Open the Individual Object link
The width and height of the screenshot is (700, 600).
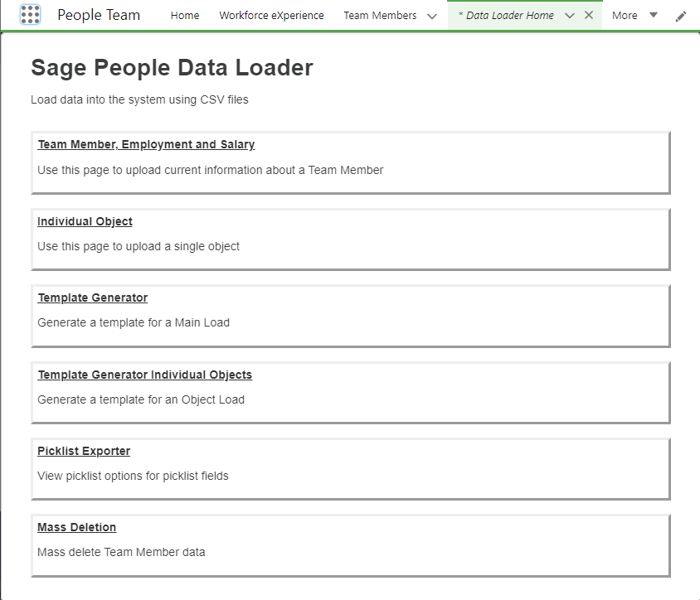[x=85, y=221]
